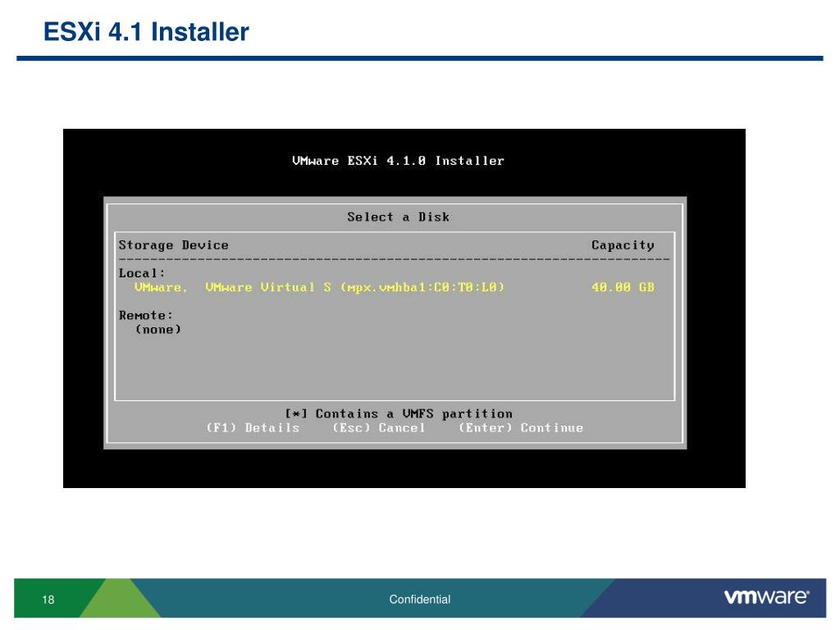Click the 'Remote:' section label
The height and width of the screenshot is (630, 840).
[146, 316]
